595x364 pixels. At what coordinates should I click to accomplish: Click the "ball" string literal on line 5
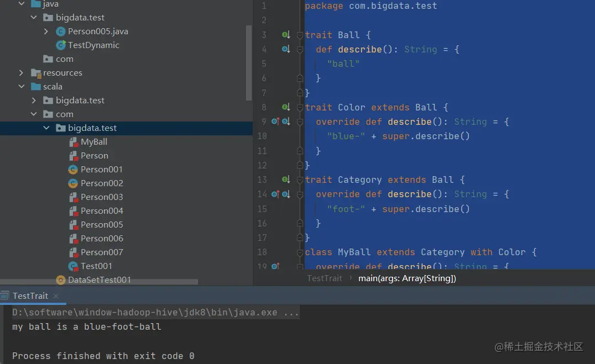[343, 64]
